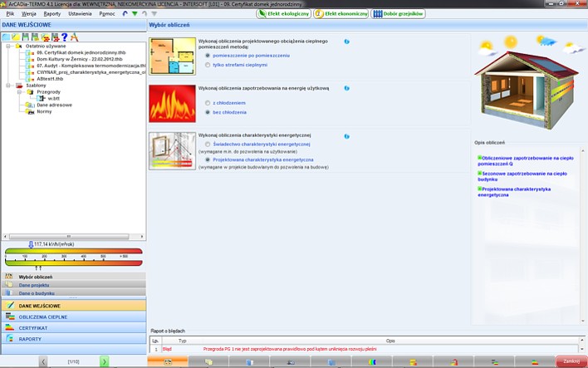Click the energy scale slider bar

[73, 251]
